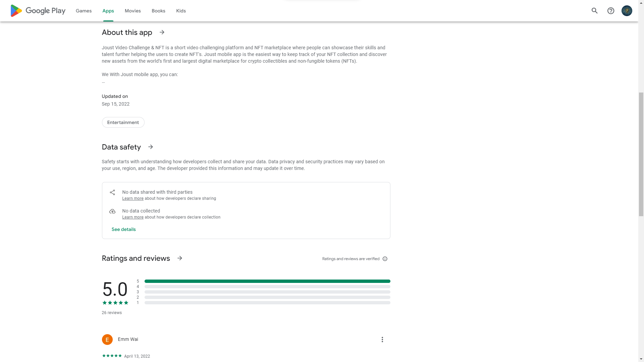Click the Entertainment category chip
The image size is (644, 362).
point(123,122)
